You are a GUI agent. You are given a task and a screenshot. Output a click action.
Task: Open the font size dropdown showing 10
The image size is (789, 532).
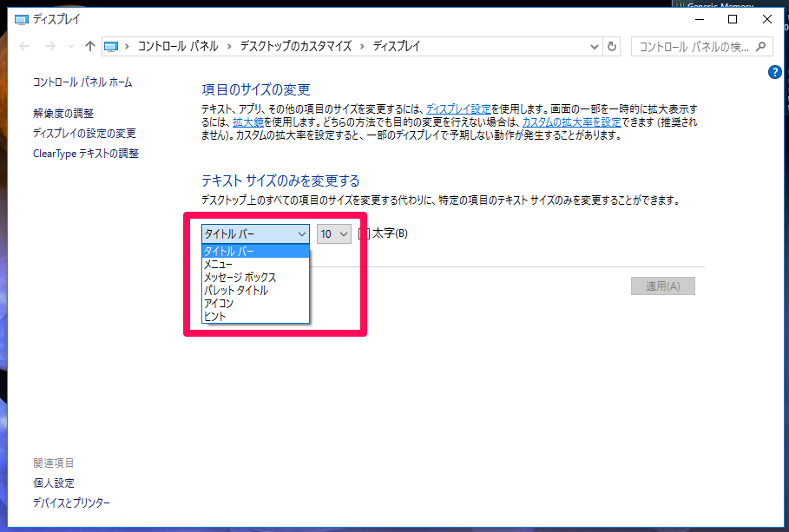[333, 233]
